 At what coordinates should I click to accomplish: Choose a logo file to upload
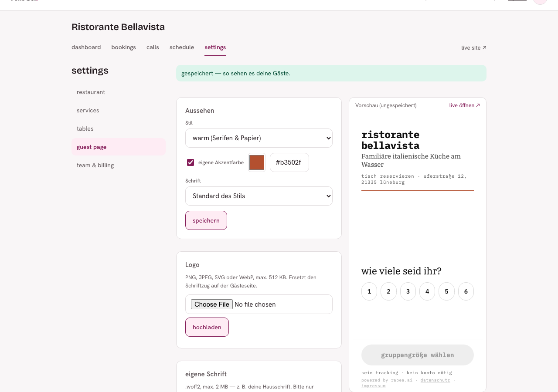(212, 304)
